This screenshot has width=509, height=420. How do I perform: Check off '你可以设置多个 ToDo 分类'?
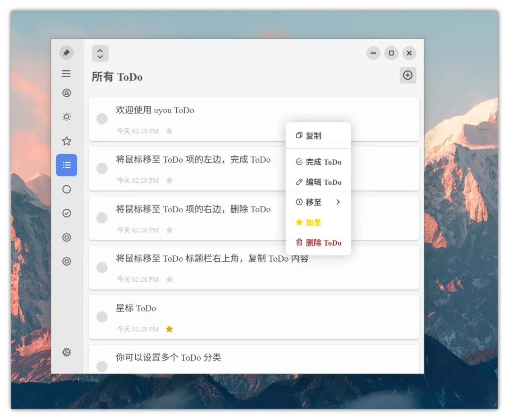coord(102,366)
